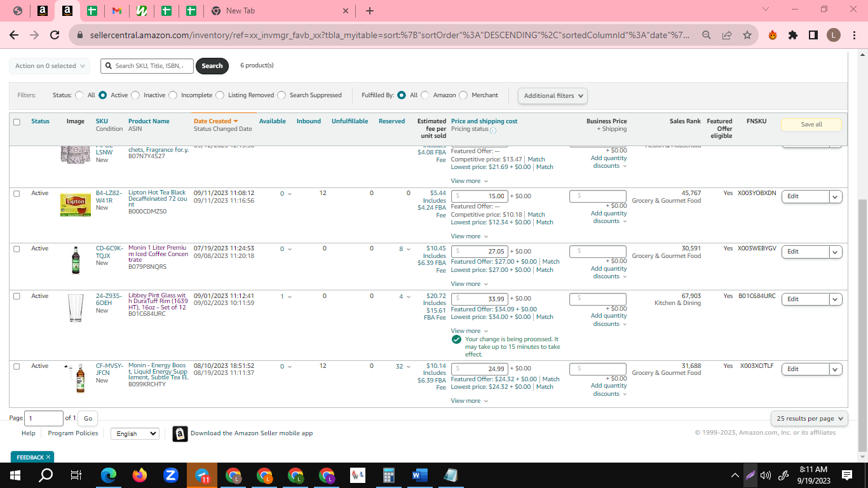Open a new browser tab
Viewport: 868px width, 488px height.
click(x=370, y=11)
